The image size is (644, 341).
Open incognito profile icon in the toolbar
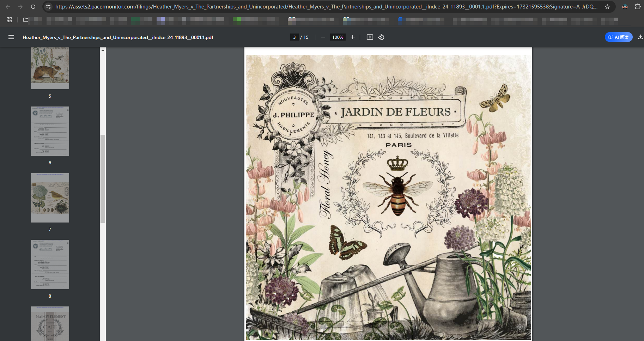(x=625, y=7)
